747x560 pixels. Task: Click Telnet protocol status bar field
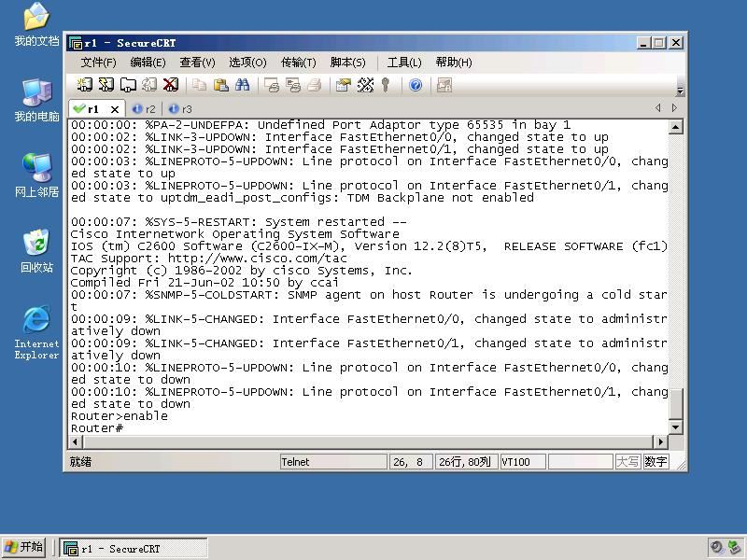333,461
